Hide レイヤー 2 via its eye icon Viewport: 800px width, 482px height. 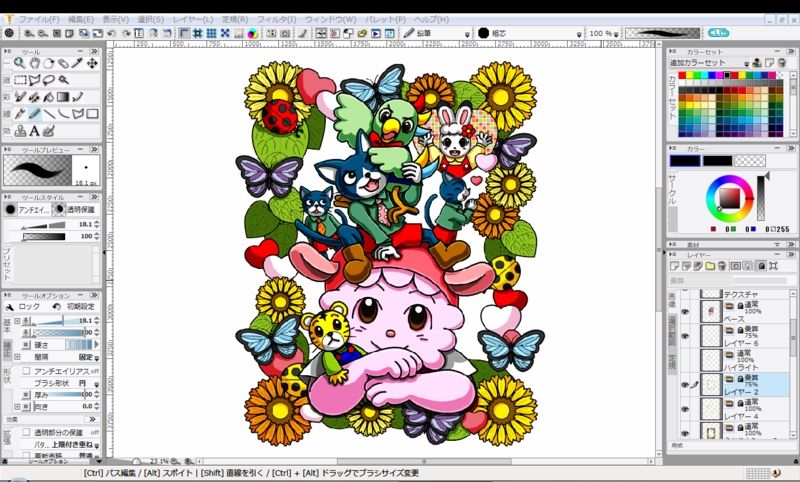685,385
